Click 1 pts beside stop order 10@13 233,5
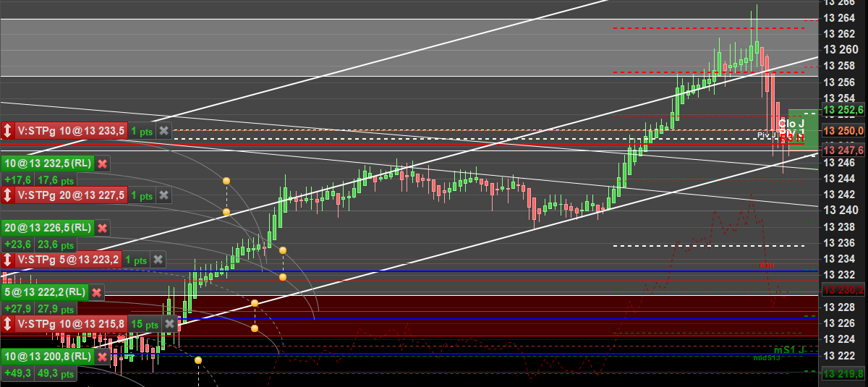 click(142, 132)
